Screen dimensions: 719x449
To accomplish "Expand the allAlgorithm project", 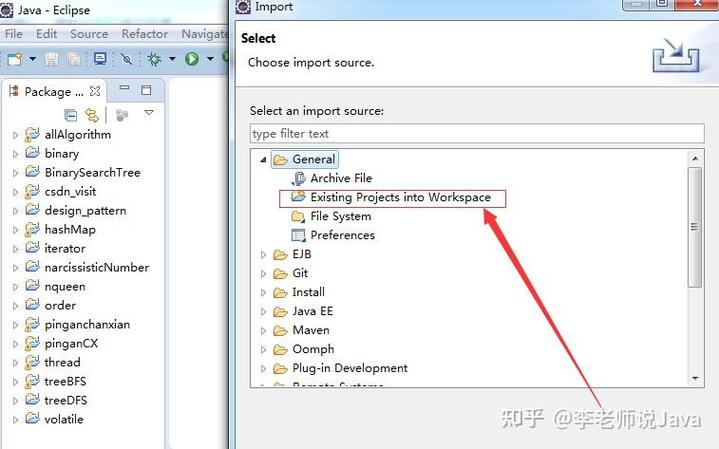I will point(15,135).
